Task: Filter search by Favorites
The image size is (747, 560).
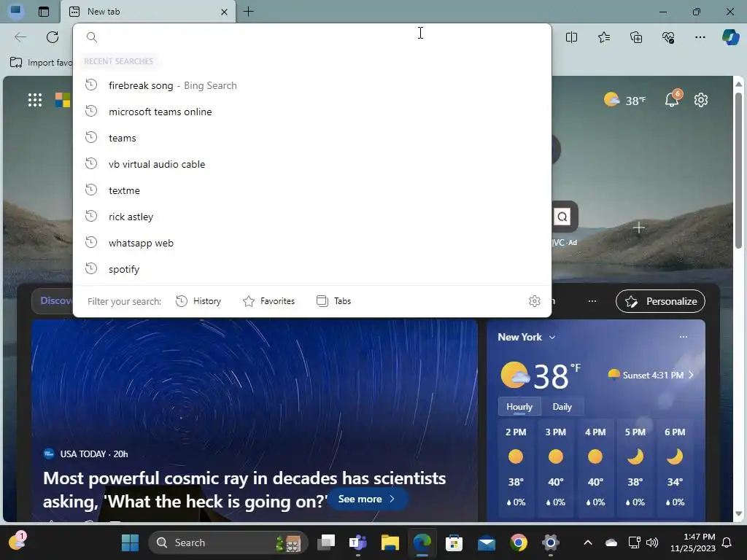Action: [x=268, y=301]
